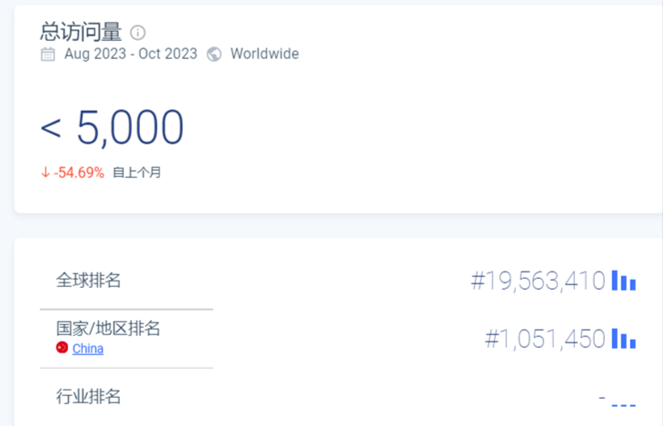This screenshot has width=663, height=426.
Task: Select the 全球排名 row label
Action: pos(89,280)
